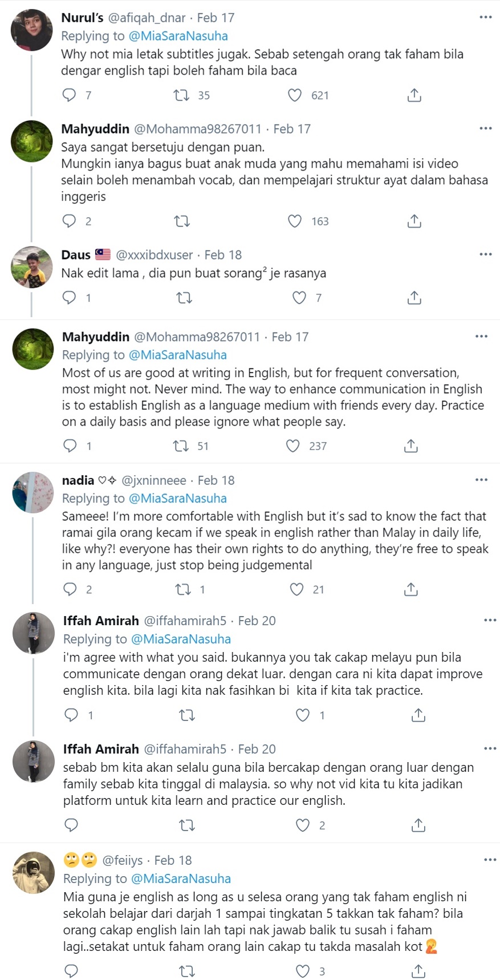Viewport: 500px width, 980px height.
Task: Like Mahyuddin's tweet with 163 likes
Action: 295,221
